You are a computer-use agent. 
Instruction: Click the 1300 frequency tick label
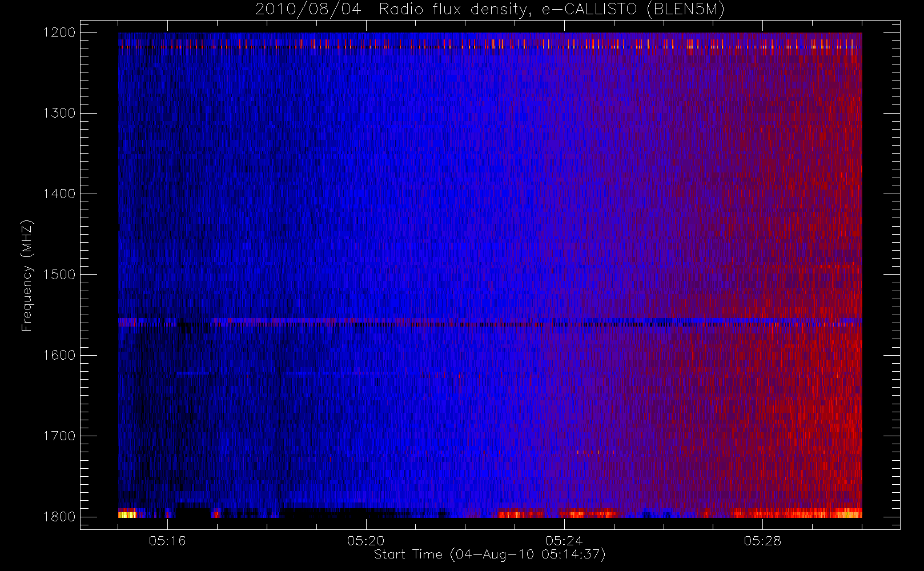click(59, 113)
